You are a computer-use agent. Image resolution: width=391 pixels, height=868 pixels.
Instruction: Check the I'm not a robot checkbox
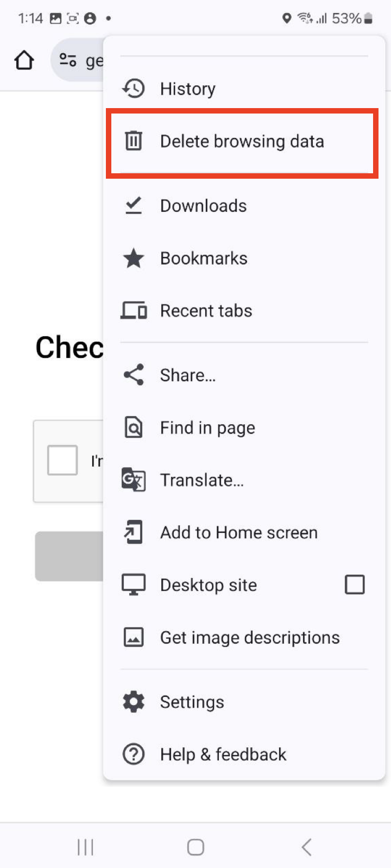tap(61, 460)
